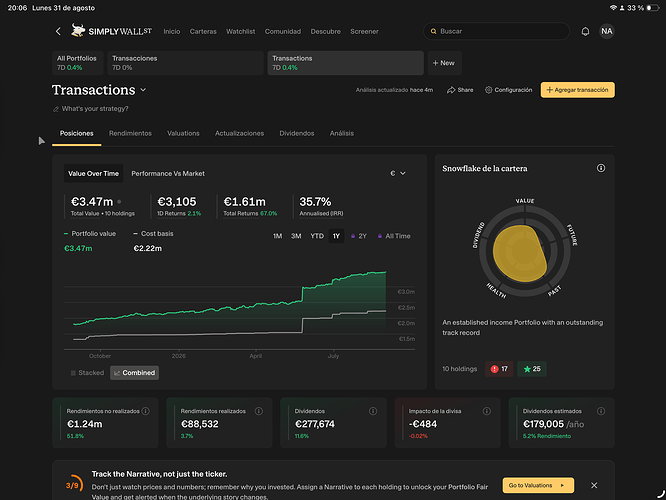Click the portfolio snowflake chart
The height and width of the screenshot is (500, 666).
coord(525,251)
